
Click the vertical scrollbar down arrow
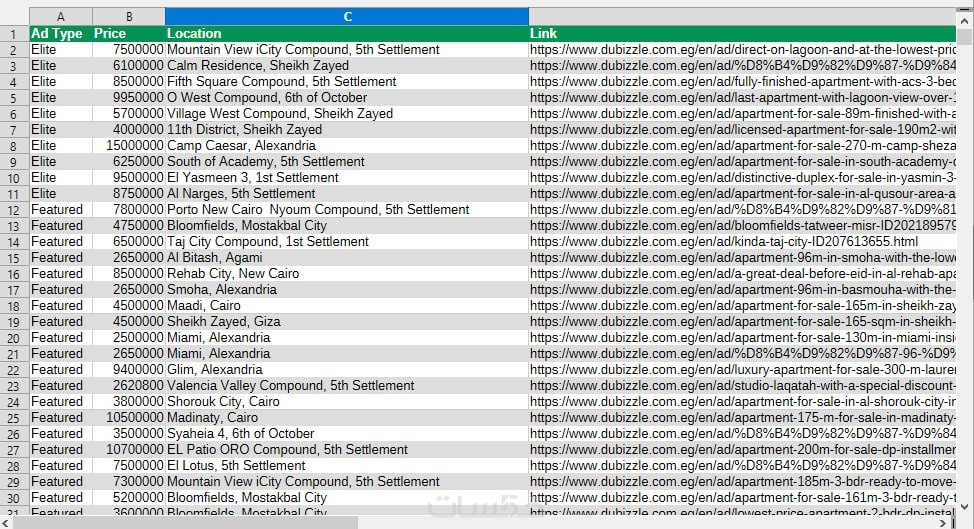point(965,507)
